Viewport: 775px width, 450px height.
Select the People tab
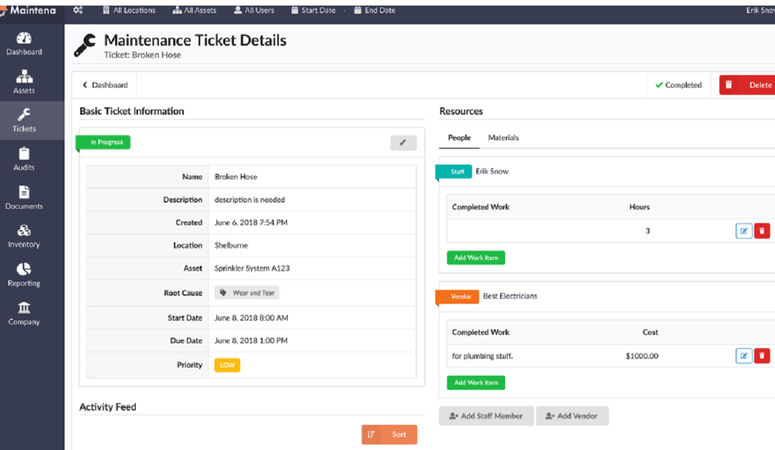tap(459, 137)
